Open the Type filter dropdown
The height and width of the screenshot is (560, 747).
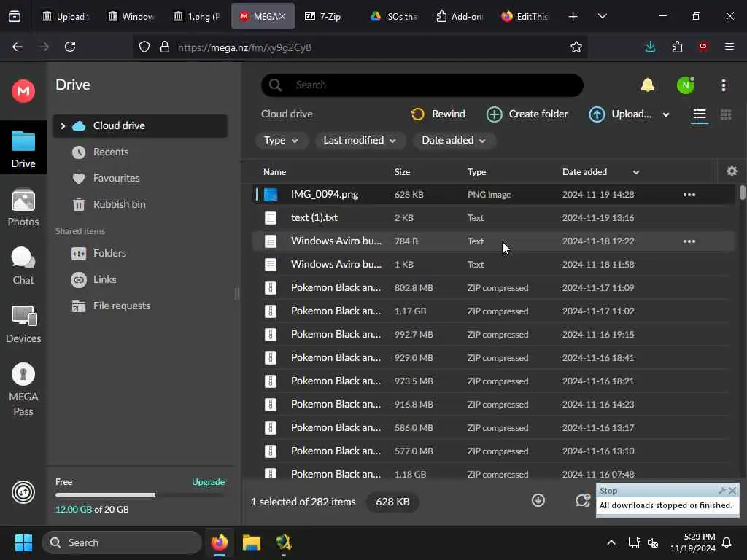click(x=281, y=141)
